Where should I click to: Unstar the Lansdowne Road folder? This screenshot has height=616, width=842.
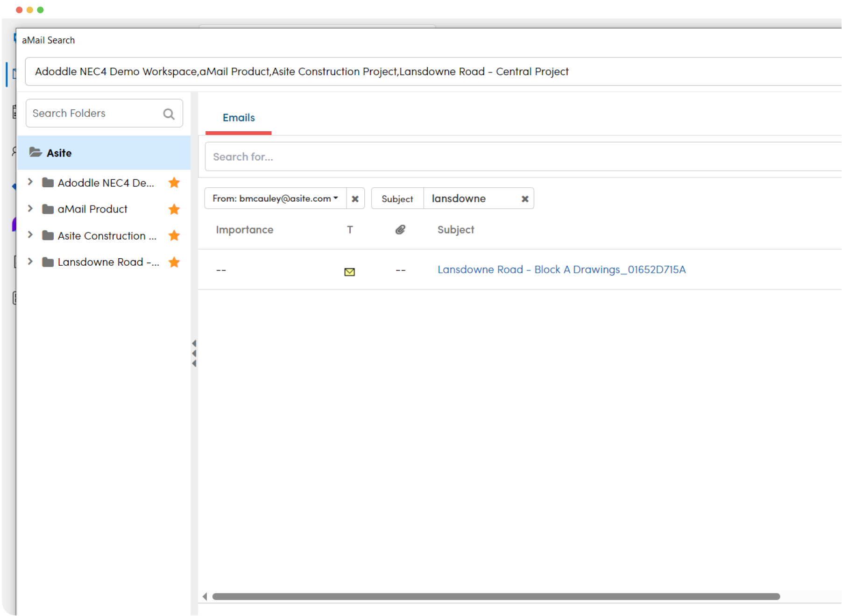click(174, 262)
